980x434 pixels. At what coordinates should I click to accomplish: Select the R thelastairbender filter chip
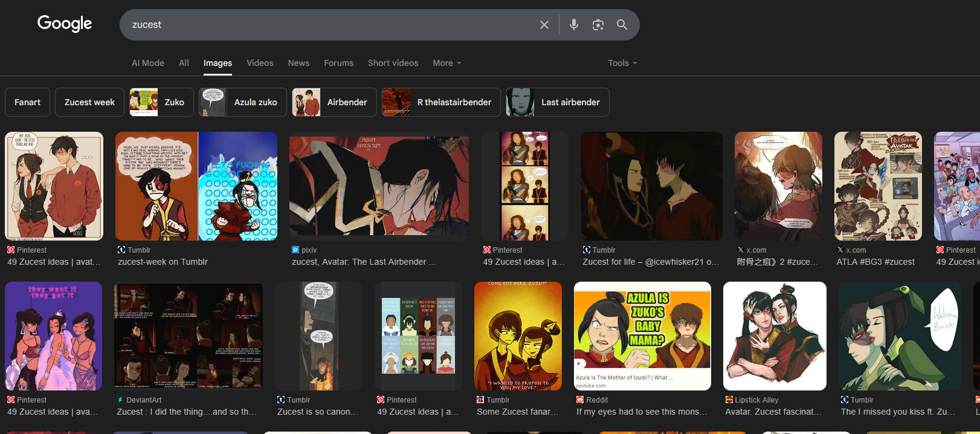(441, 102)
